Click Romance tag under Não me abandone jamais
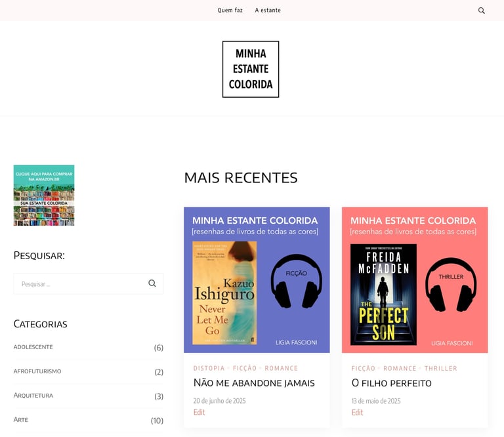Image resolution: width=504 pixels, height=437 pixels. click(282, 368)
